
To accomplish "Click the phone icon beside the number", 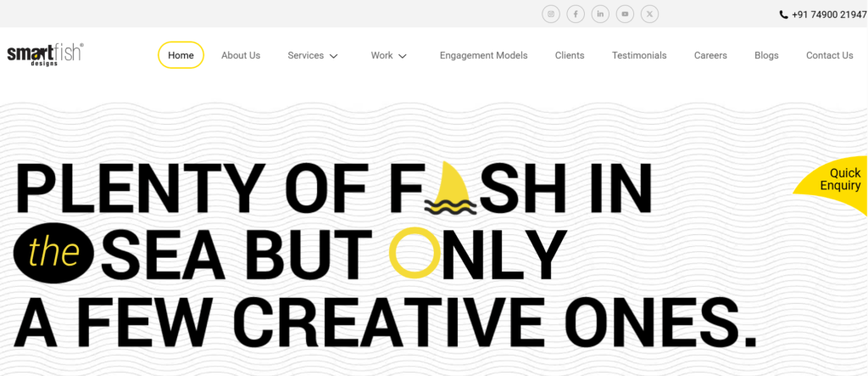I will (783, 15).
